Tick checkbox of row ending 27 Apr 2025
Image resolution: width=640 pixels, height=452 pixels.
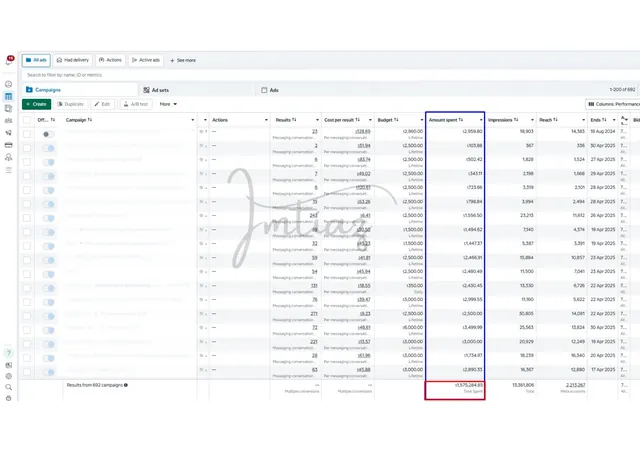click(27, 162)
